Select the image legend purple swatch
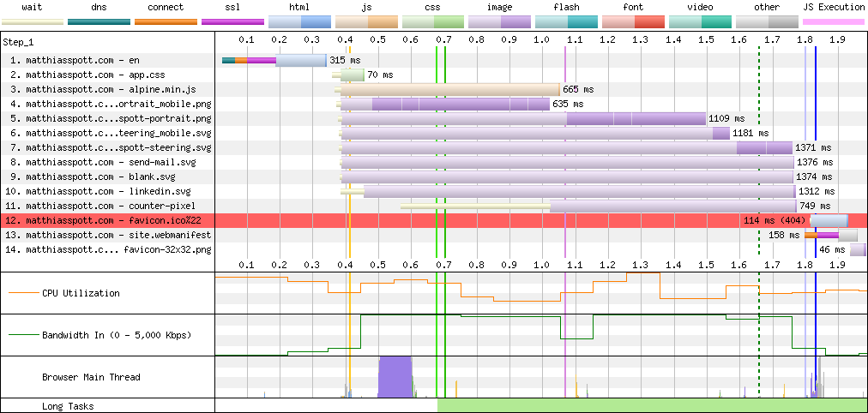Viewport: 868px width, 413px height. click(500, 22)
